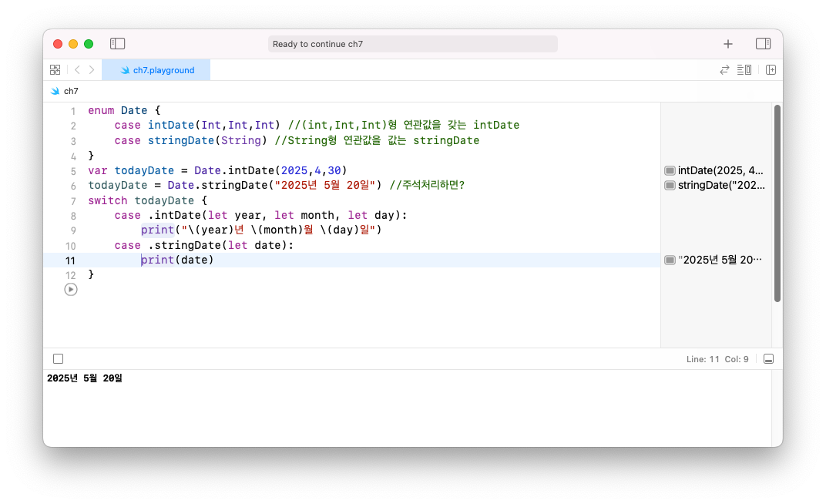Toggle the inspector panel
The image size is (826, 504).
[x=764, y=44]
